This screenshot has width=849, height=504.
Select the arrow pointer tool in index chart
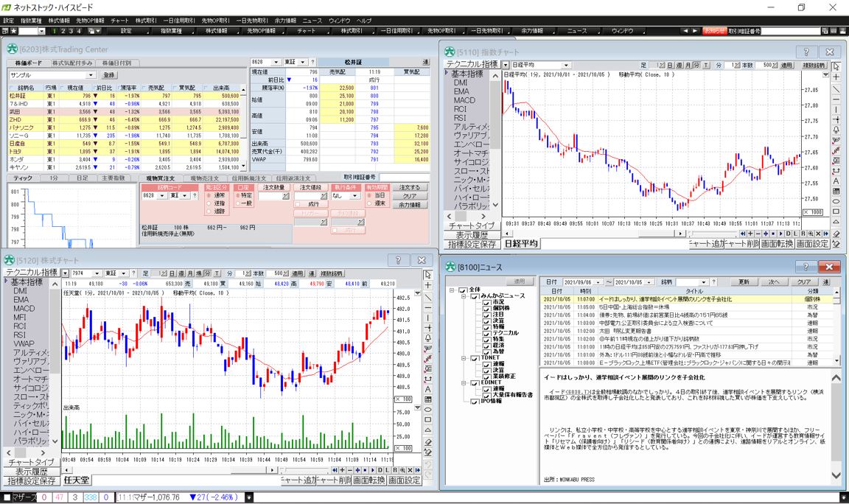coord(836,67)
